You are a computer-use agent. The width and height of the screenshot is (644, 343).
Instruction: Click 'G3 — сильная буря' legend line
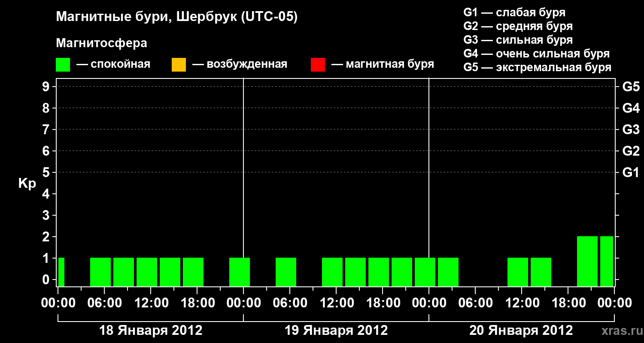tap(518, 40)
